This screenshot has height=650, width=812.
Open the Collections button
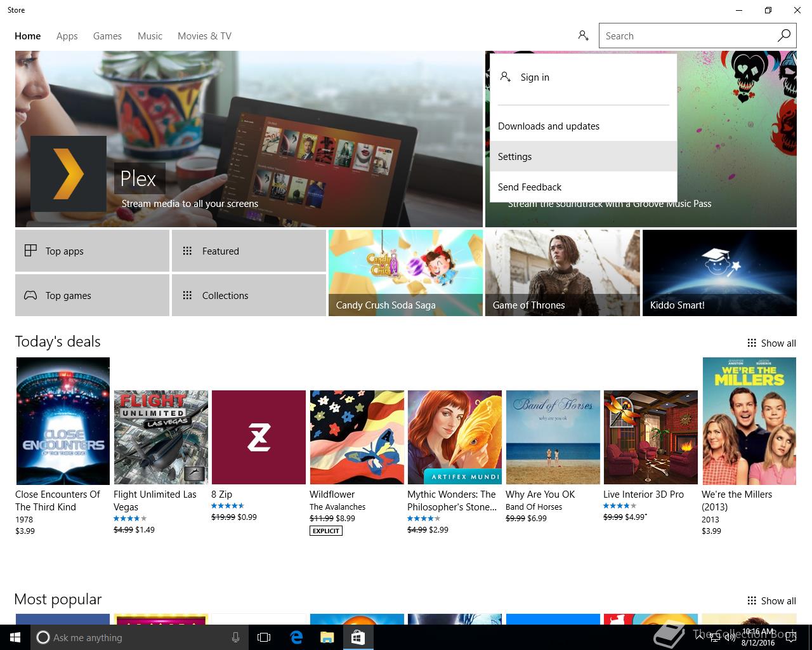click(x=249, y=295)
